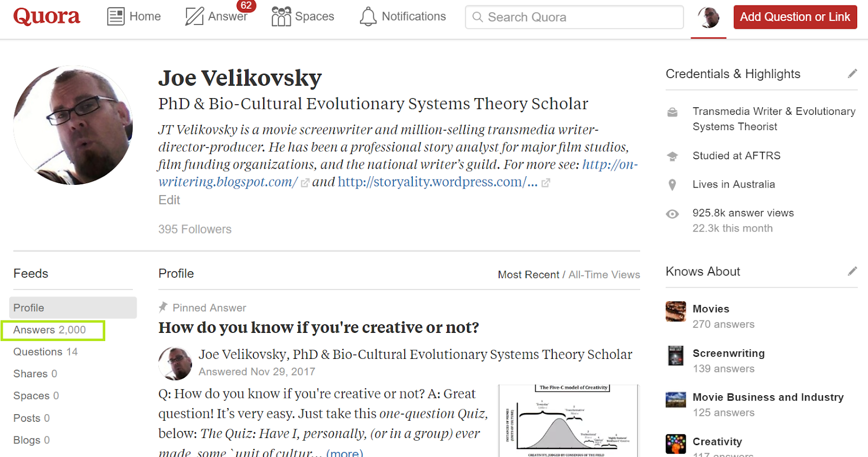This screenshot has height=457, width=868.
Task: Click the Quora logo
Action: (47, 16)
